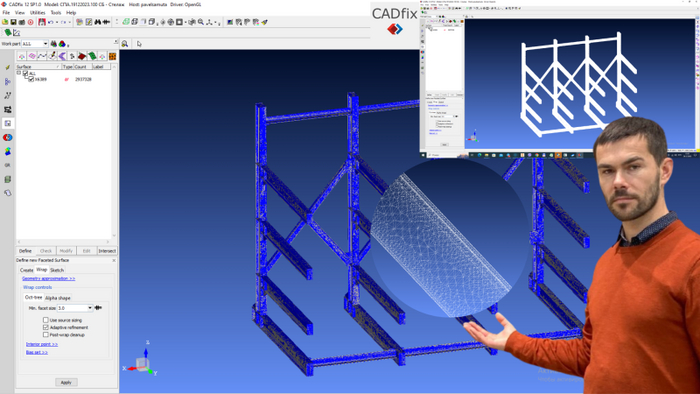Screen dimensions: 700x394
Task: Open the View menu
Action: coord(20,12)
